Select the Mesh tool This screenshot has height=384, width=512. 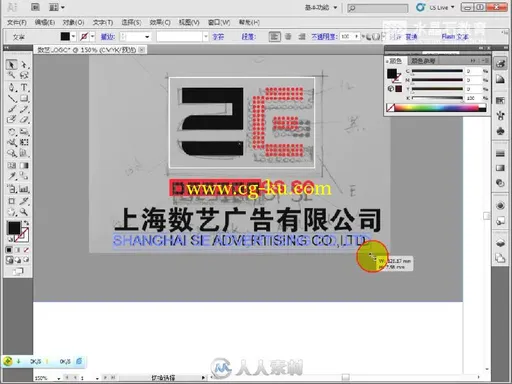[x=12, y=165]
